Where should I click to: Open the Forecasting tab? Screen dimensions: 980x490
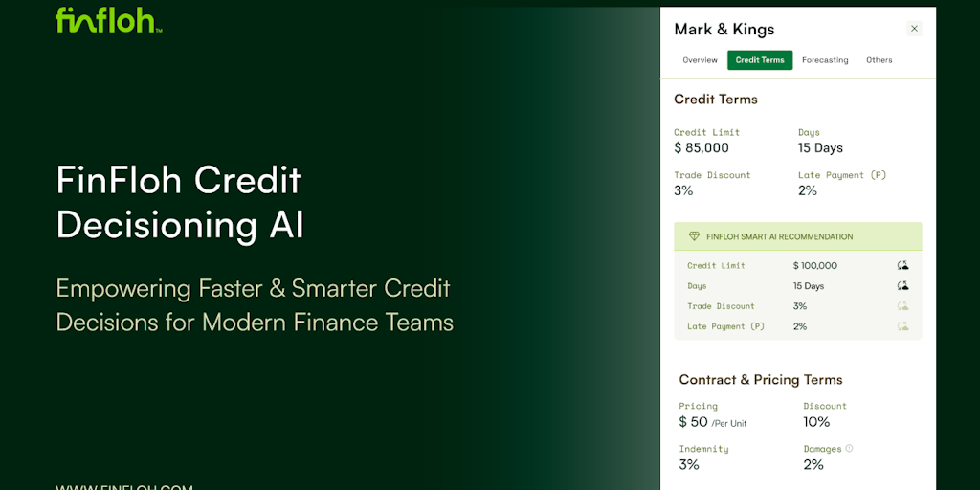[x=825, y=60]
